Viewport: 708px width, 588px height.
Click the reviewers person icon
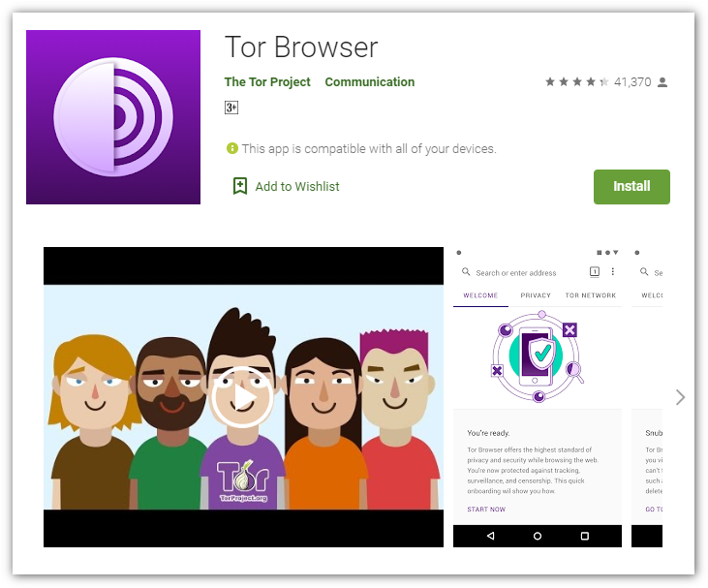click(662, 82)
